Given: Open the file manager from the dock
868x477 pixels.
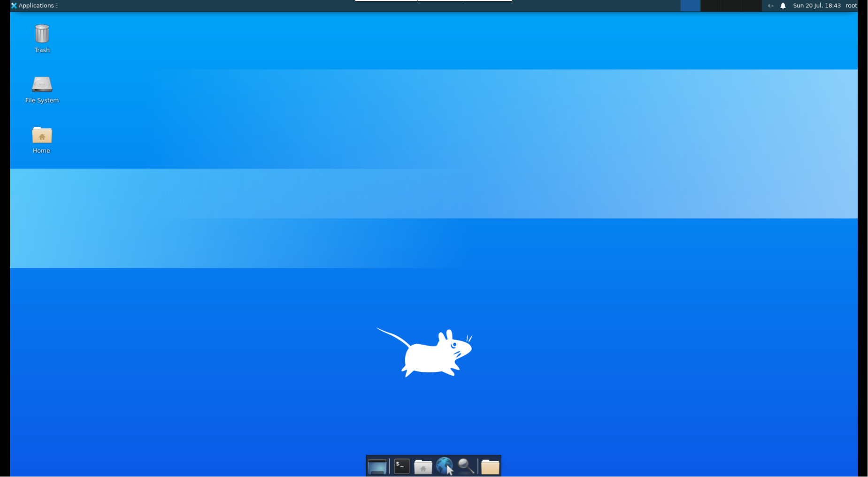Looking at the screenshot, I should tap(490, 466).
